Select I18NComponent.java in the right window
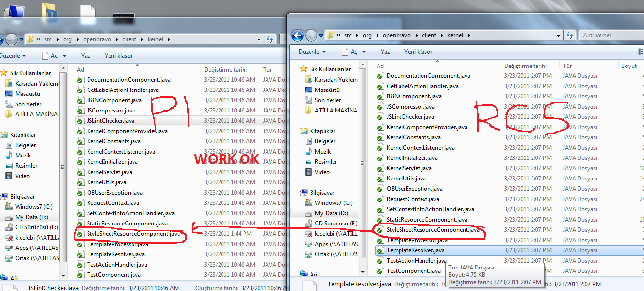 pos(414,96)
